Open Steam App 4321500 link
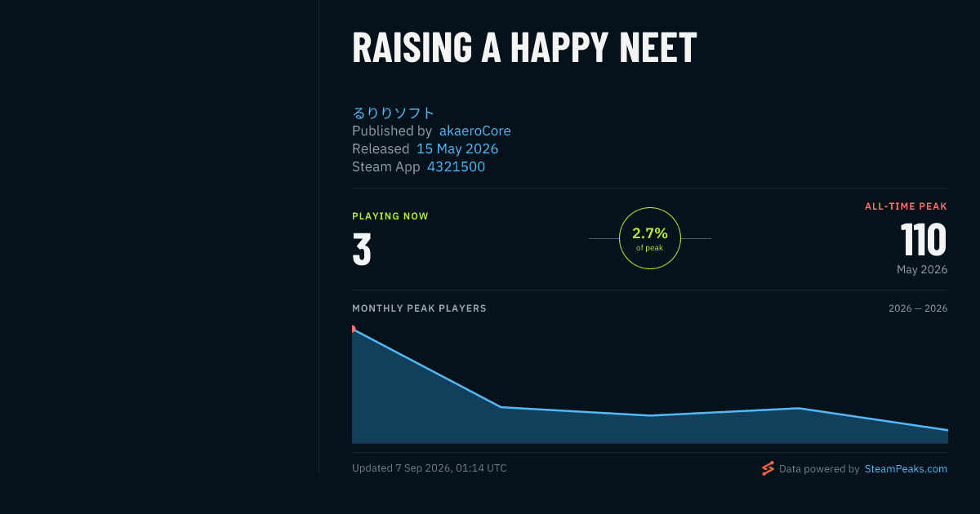This screenshot has width=980, height=514. (456, 166)
